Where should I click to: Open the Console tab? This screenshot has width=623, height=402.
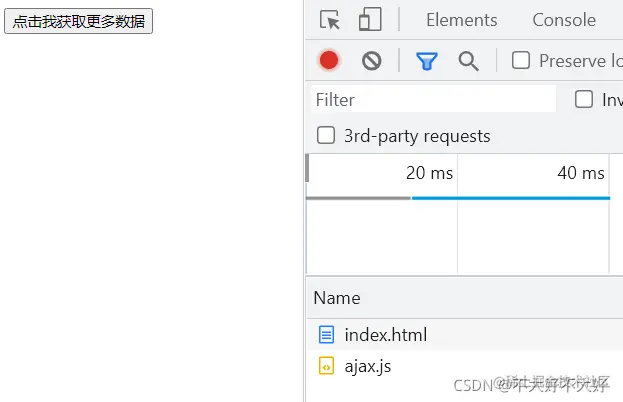coord(564,20)
